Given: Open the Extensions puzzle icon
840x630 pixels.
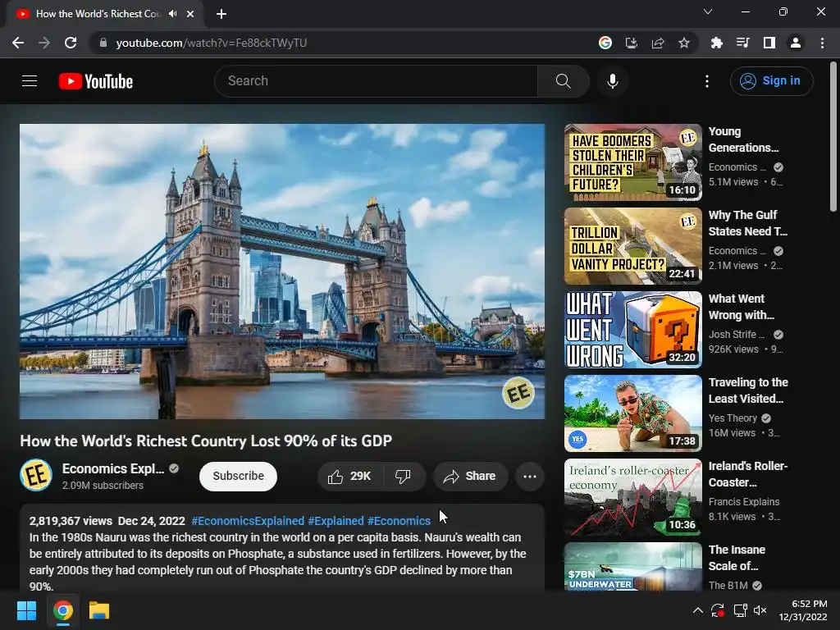Looking at the screenshot, I should click(716, 43).
